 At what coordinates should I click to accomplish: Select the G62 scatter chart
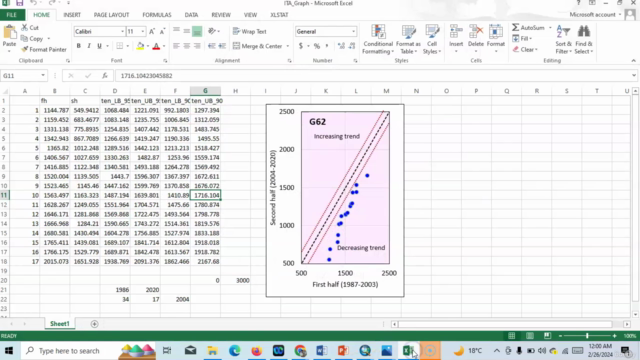coord(335,200)
